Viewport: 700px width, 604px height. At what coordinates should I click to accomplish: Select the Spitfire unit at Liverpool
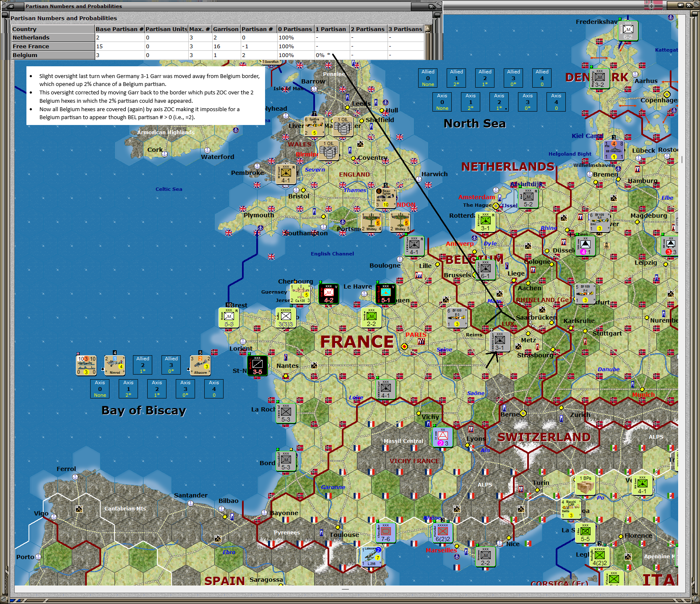(x=314, y=126)
